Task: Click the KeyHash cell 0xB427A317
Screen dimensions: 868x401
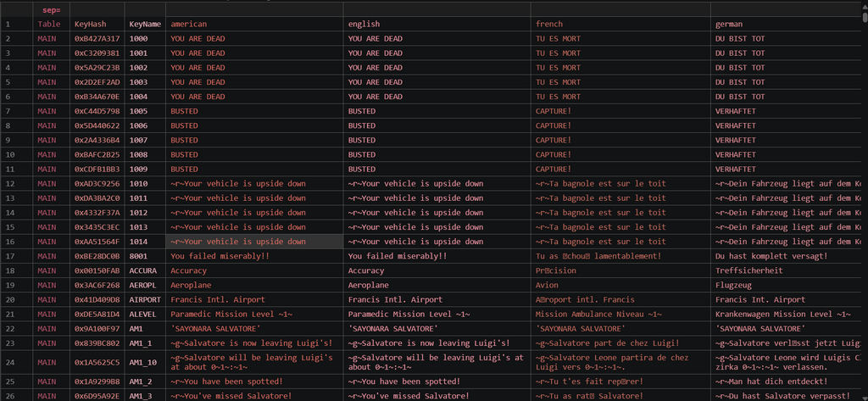Action: pos(97,39)
